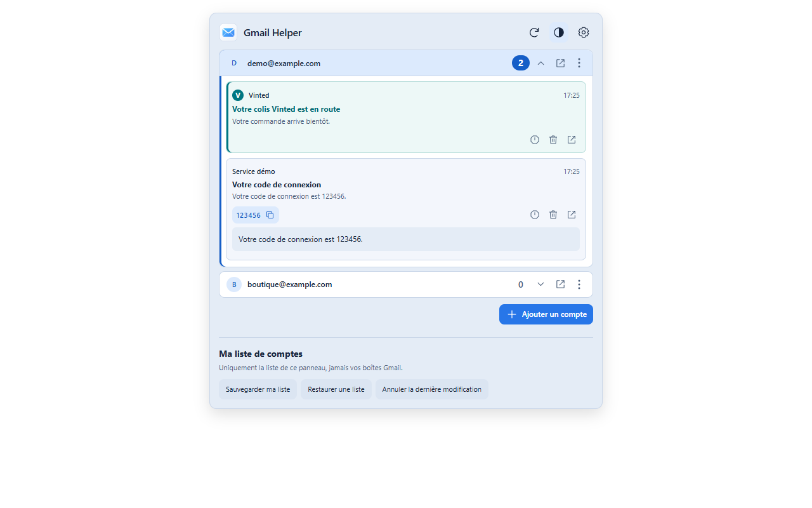Open the Service démo email externally
The image size is (812, 508).
(572, 215)
